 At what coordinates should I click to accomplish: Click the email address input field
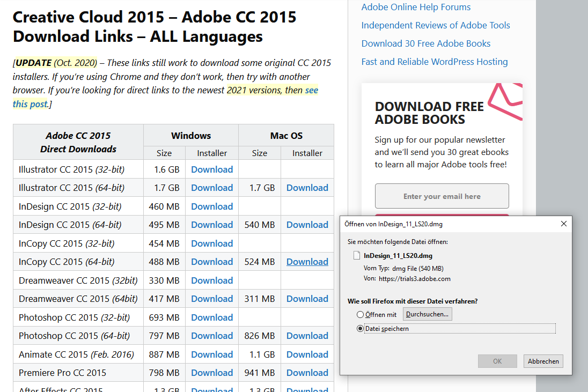pos(442,196)
